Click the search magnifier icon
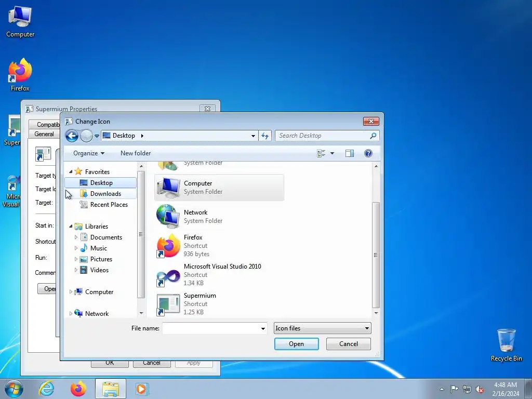Viewport: 532px width, 399px height. tap(373, 136)
